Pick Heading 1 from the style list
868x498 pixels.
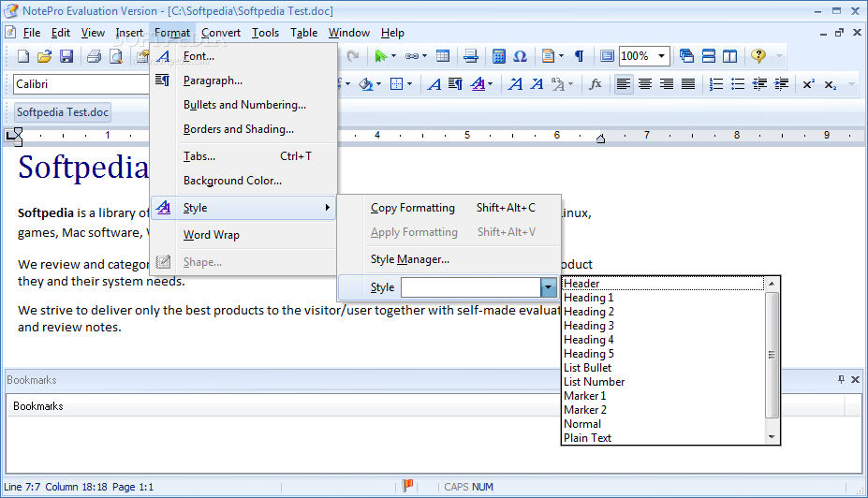click(x=588, y=298)
